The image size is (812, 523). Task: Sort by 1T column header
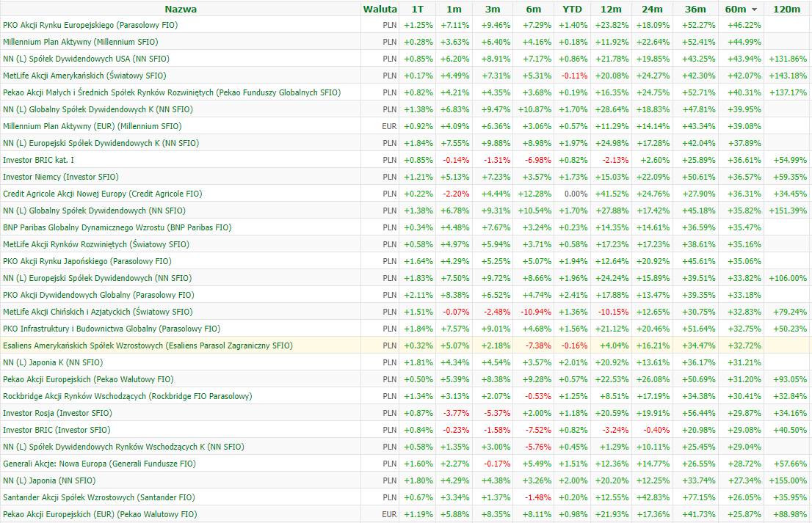point(418,10)
